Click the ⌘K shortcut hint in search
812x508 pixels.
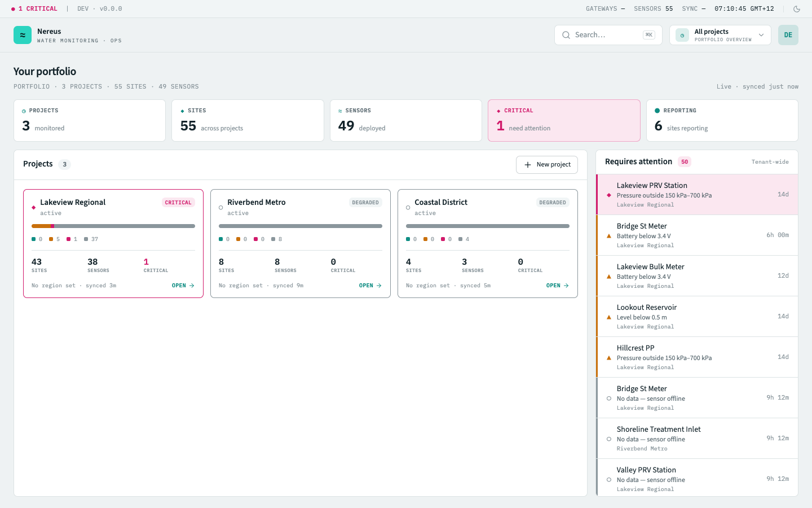[x=649, y=35]
